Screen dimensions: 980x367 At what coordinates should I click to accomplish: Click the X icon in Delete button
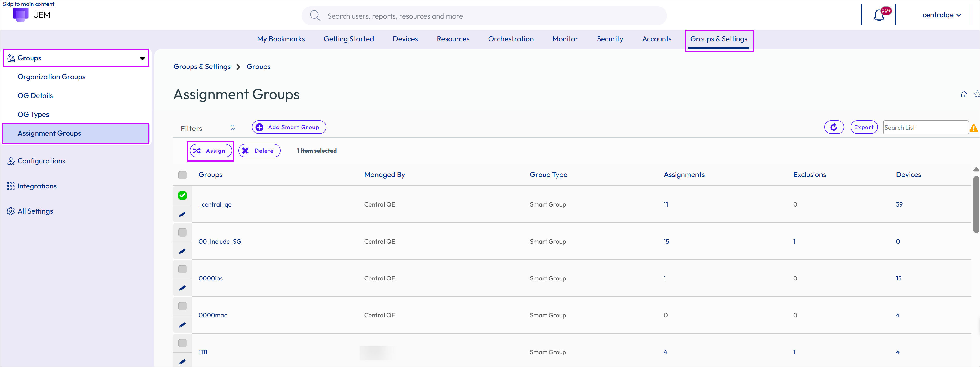coord(245,151)
